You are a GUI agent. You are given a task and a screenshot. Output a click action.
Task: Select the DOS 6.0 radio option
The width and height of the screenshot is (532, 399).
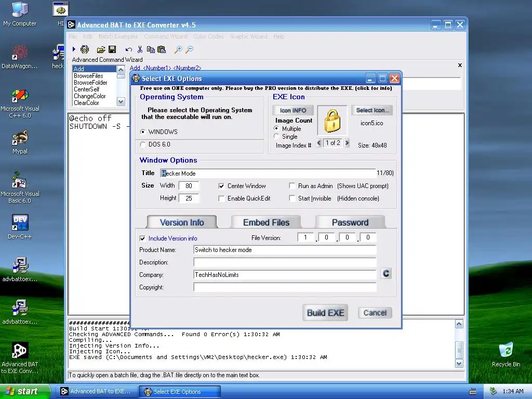[143, 144]
